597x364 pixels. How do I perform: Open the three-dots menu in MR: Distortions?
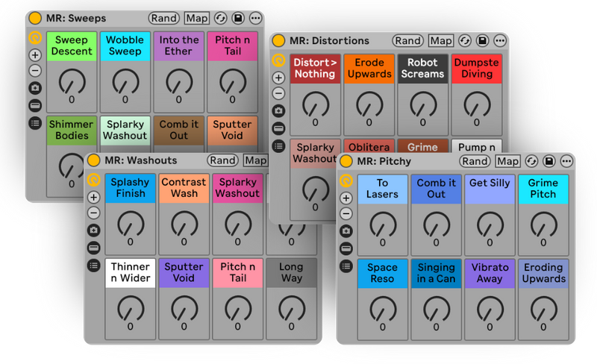click(501, 40)
